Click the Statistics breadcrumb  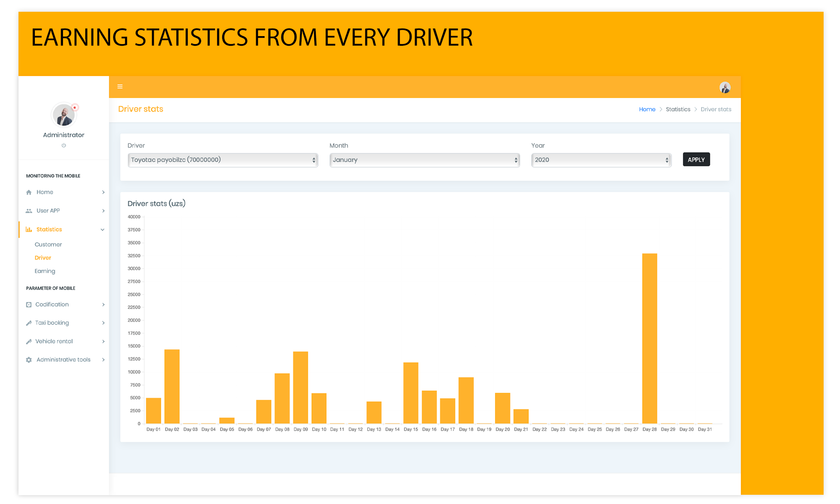[x=678, y=109]
